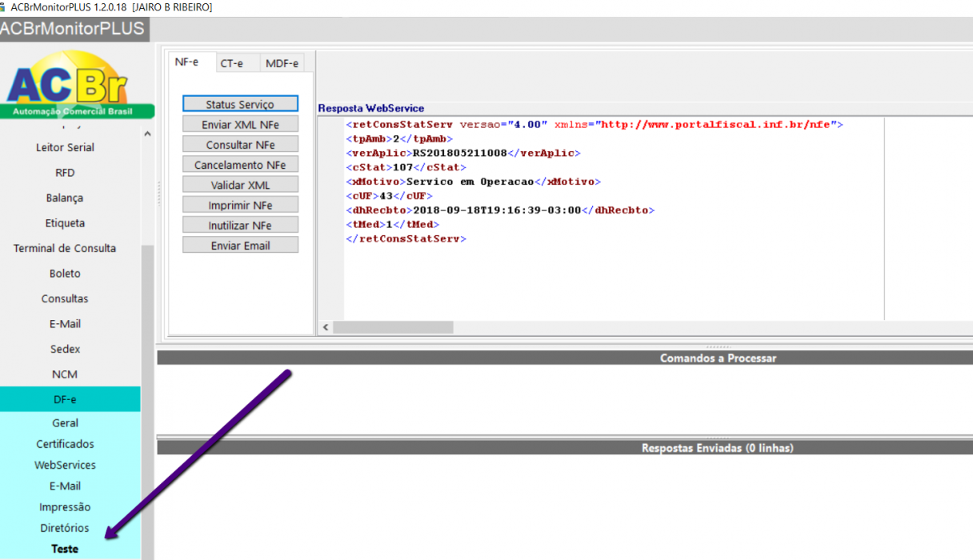The height and width of the screenshot is (560, 973).
Task: Click the XML response scroll-left arrow
Action: click(325, 327)
